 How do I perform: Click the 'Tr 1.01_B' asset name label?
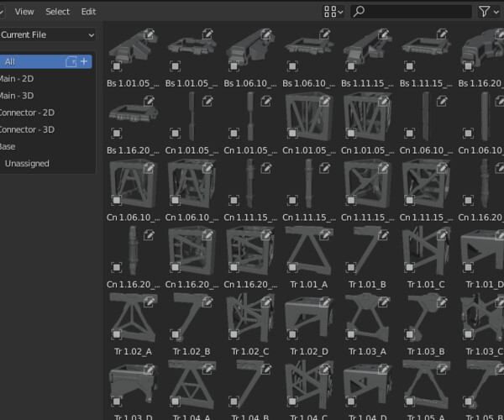coord(367,285)
